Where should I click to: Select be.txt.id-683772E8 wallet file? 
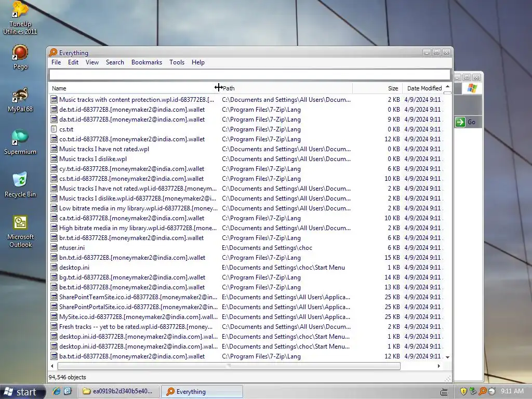(132, 287)
